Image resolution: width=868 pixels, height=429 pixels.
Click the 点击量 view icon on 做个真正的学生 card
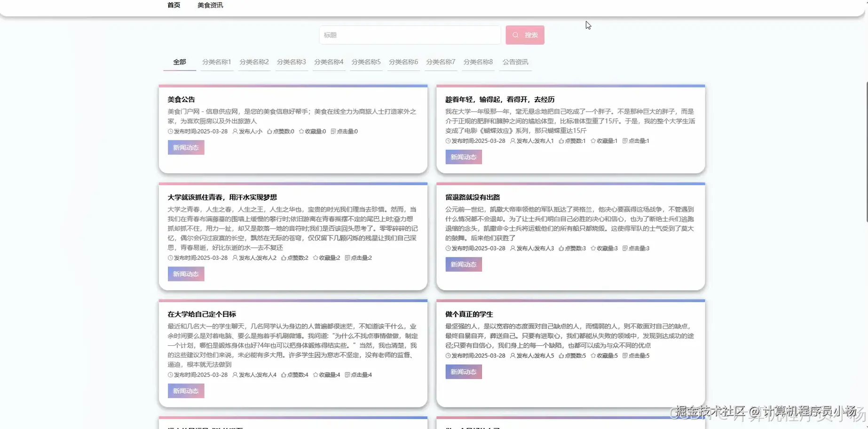[x=625, y=356]
